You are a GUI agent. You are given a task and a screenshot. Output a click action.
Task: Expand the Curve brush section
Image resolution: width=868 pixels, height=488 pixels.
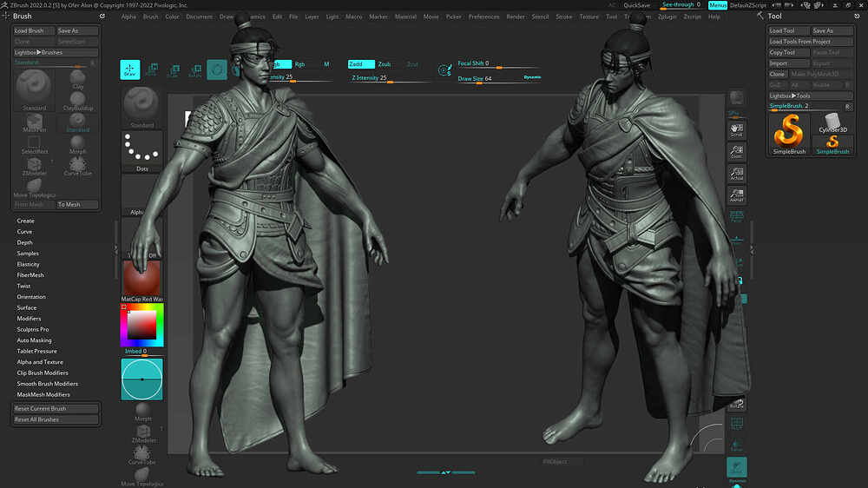point(24,232)
